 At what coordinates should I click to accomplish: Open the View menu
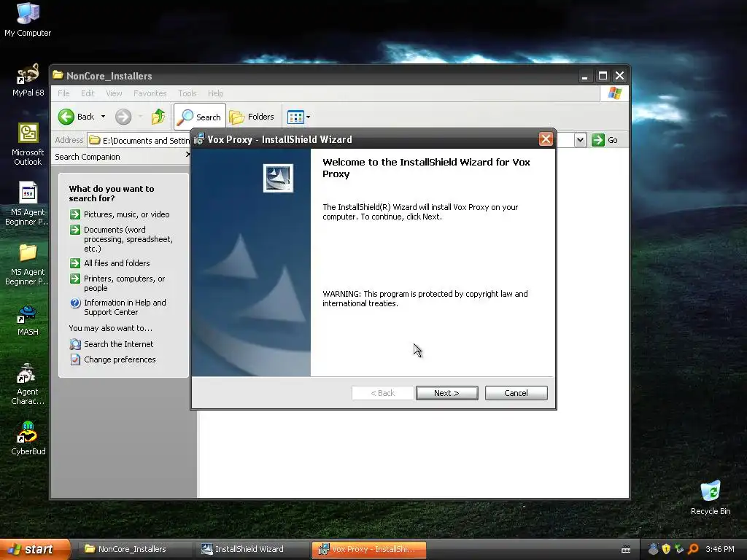coord(114,93)
